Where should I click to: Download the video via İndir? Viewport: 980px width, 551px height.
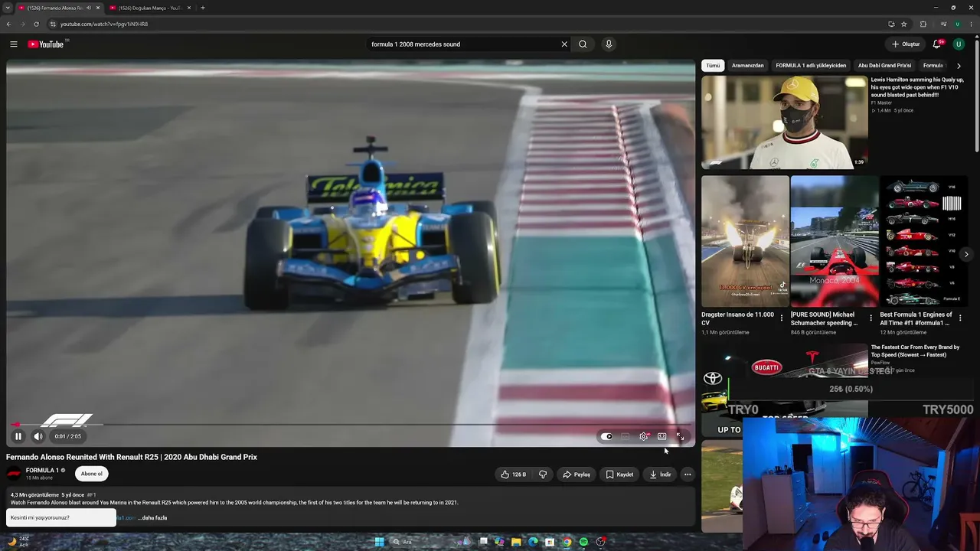coord(660,474)
